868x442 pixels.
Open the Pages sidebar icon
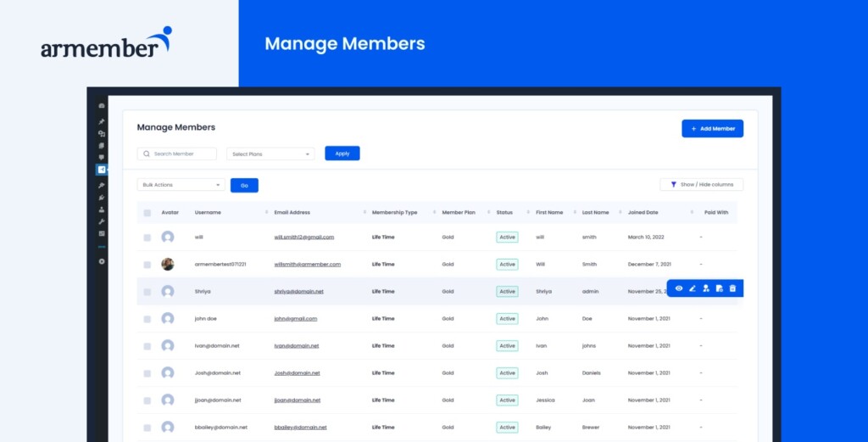[x=102, y=146]
